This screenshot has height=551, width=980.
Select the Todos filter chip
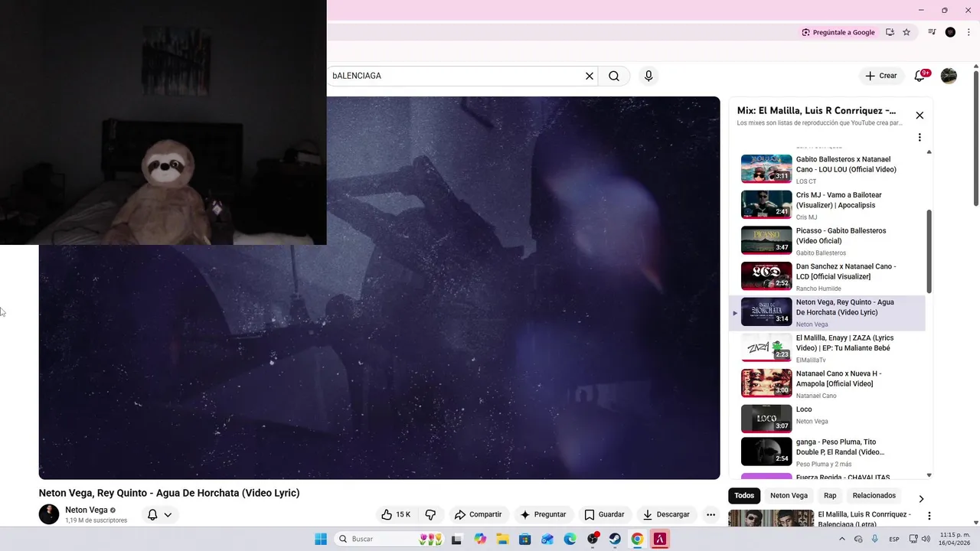point(744,495)
